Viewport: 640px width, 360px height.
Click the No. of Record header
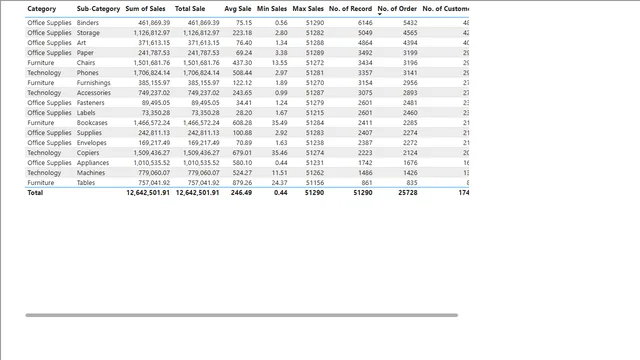(351, 9)
